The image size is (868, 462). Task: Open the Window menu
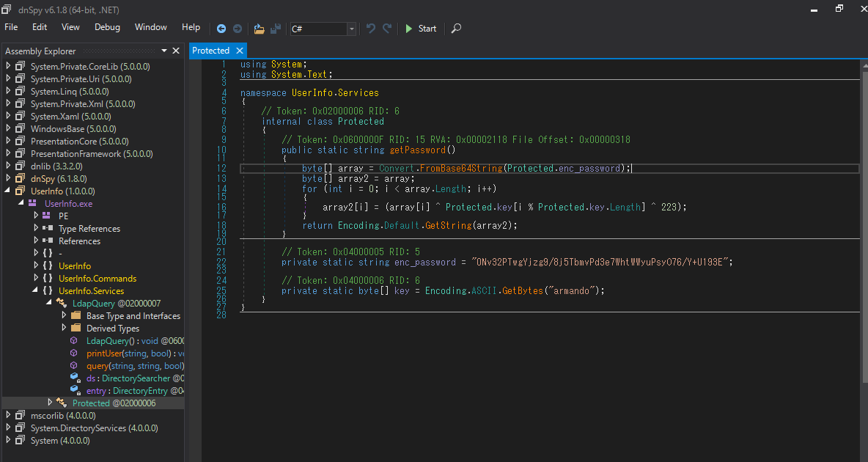(x=150, y=27)
